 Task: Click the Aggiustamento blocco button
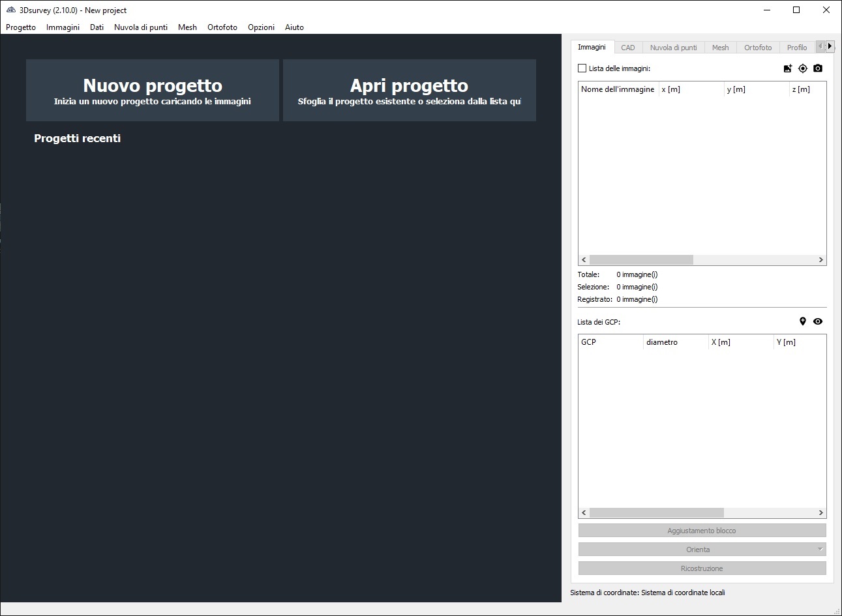[x=702, y=531]
